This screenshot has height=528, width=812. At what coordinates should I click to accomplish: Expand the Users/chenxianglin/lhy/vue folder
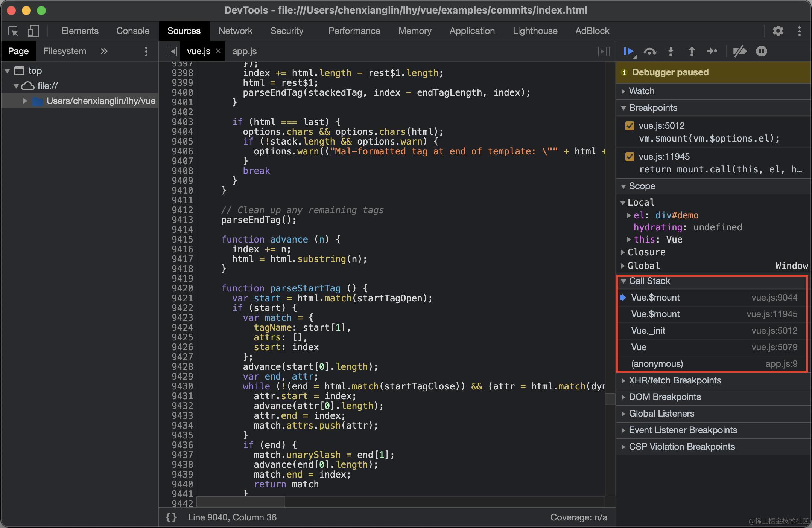[x=25, y=101]
